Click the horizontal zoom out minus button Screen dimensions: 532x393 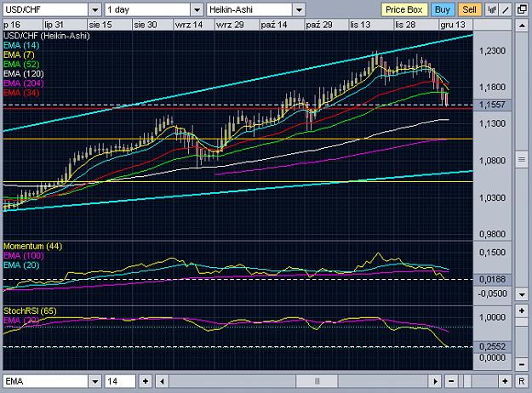tap(451, 381)
